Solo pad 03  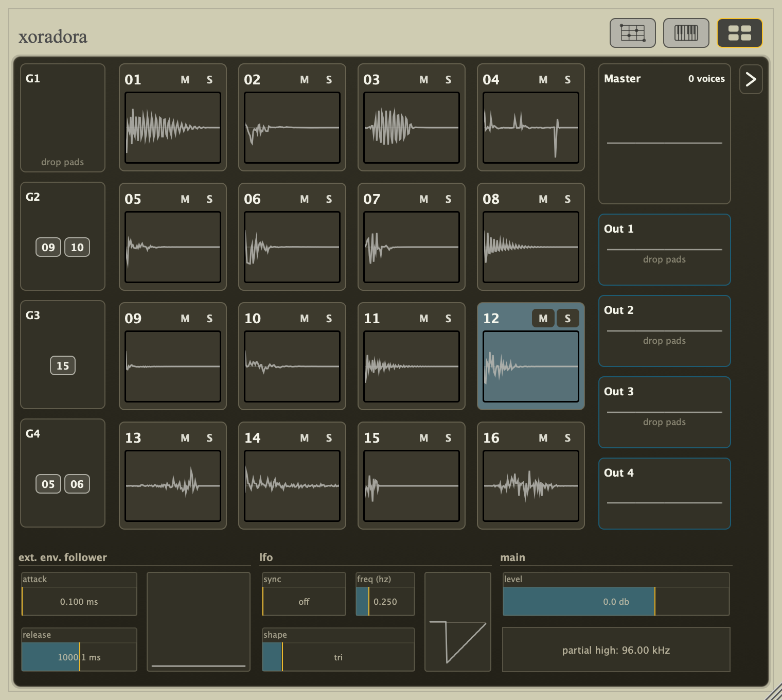coord(448,80)
